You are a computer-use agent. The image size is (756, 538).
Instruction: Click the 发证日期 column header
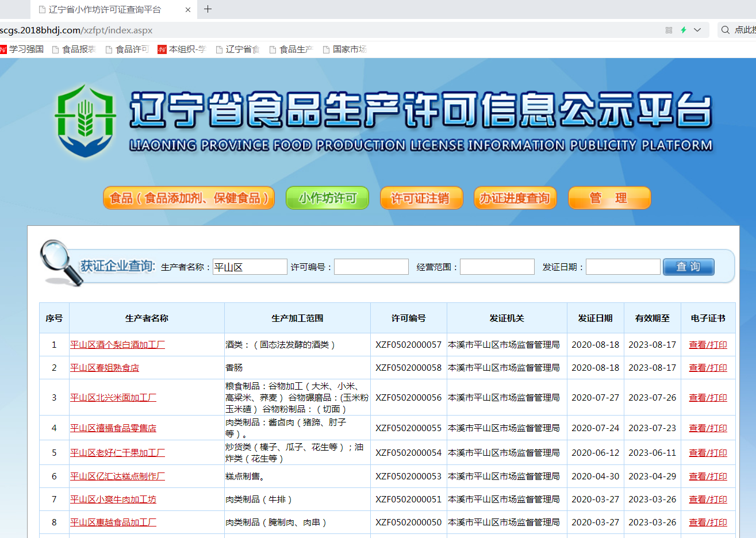[596, 318]
